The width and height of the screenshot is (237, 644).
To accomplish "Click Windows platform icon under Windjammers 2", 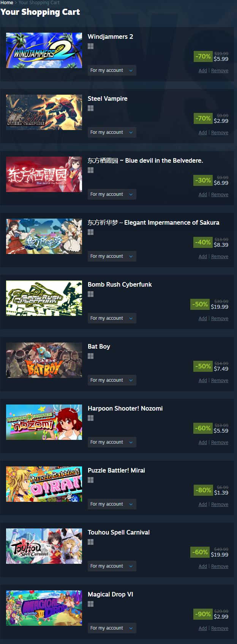I will coord(90,46).
